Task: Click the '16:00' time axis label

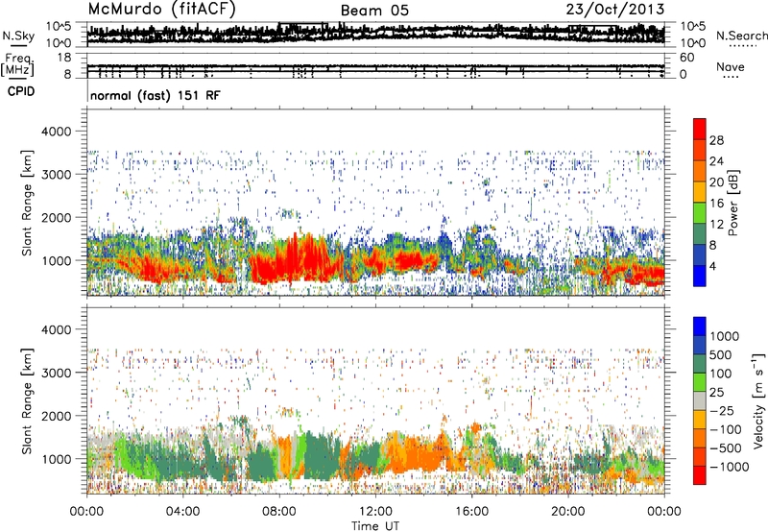Action: pyautogui.click(x=471, y=511)
